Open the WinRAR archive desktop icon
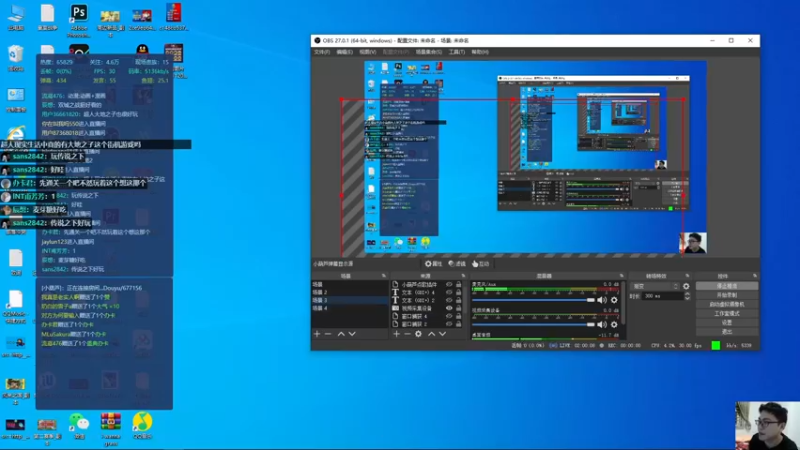Viewport: 800px width, 450px height. click(111, 428)
